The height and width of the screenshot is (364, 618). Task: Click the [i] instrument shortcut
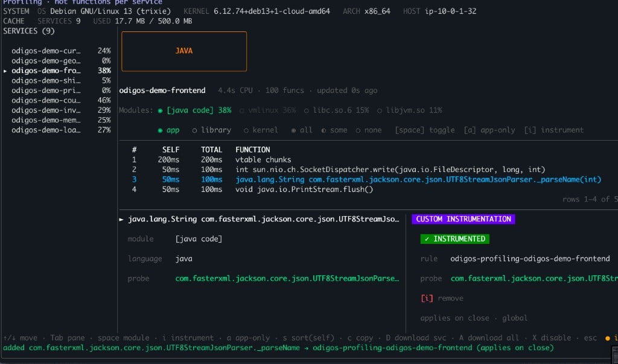point(554,130)
